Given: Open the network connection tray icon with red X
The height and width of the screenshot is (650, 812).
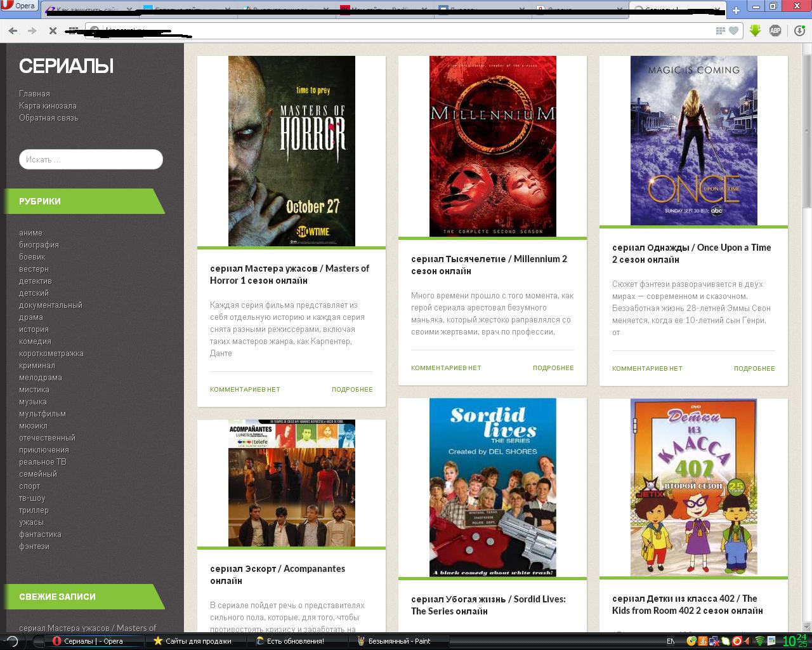Looking at the screenshot, I should 714,641.
